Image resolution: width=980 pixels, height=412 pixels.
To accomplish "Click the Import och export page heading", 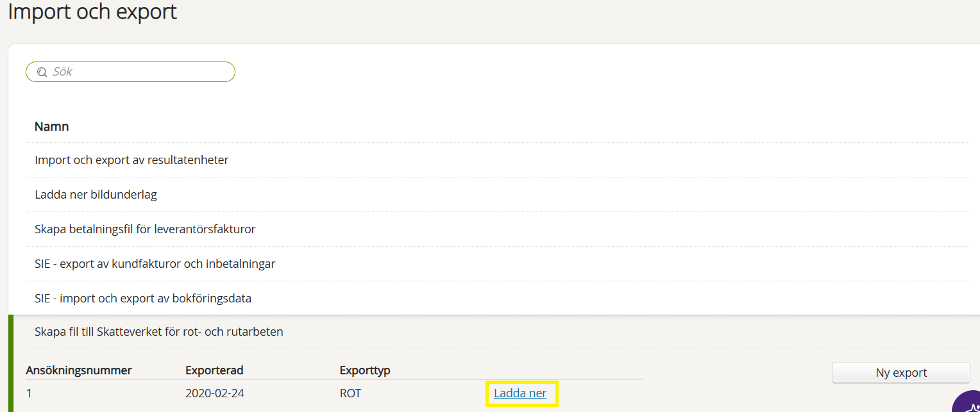I will point(92,12).
